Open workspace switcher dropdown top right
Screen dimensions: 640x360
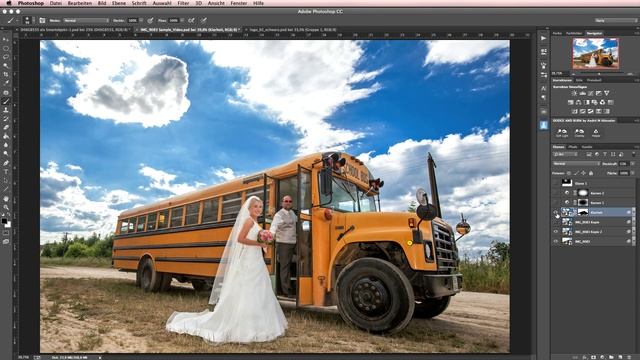615,20
